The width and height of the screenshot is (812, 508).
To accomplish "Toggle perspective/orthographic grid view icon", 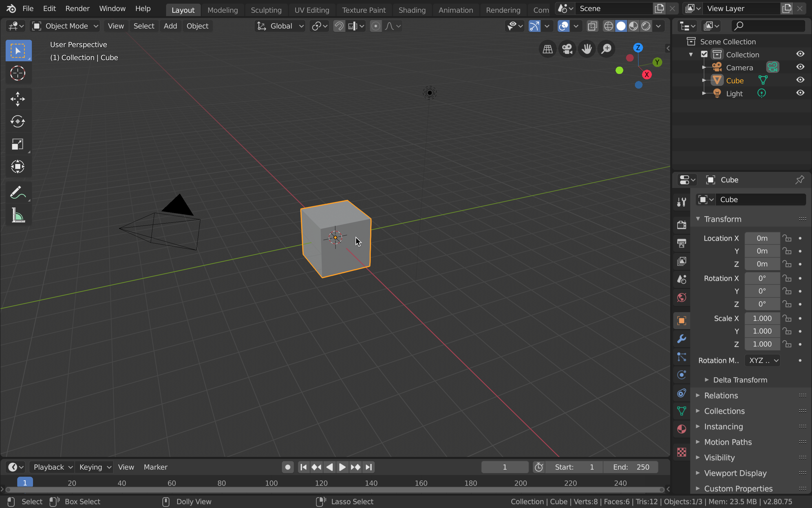I will (x=548, y=49).
